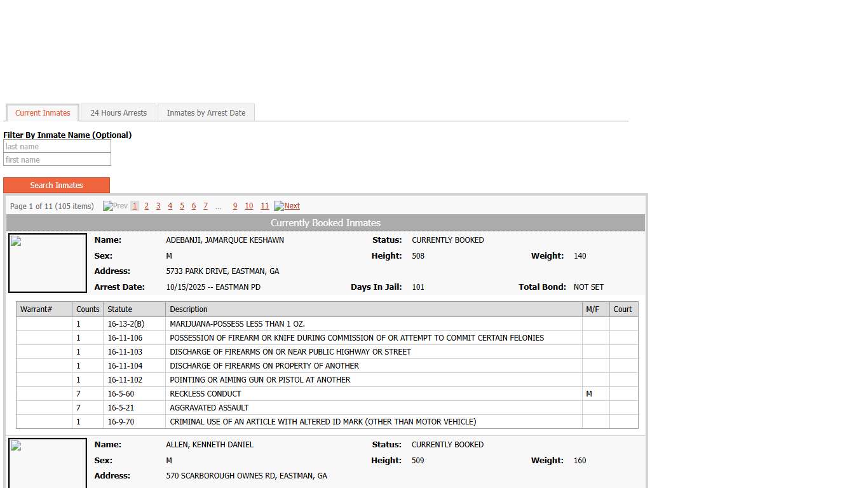Navigate to page 4 link

[x=170, y=206]
